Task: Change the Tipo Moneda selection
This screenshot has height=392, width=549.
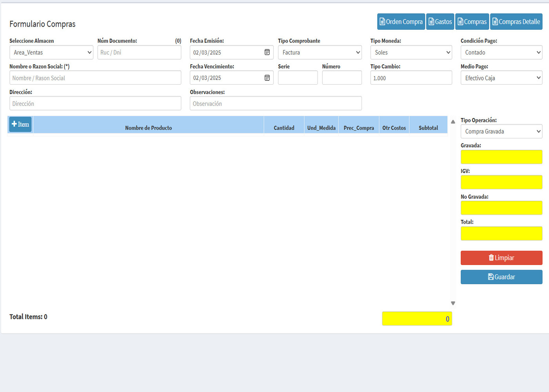Action: click(x=411, y=53)
